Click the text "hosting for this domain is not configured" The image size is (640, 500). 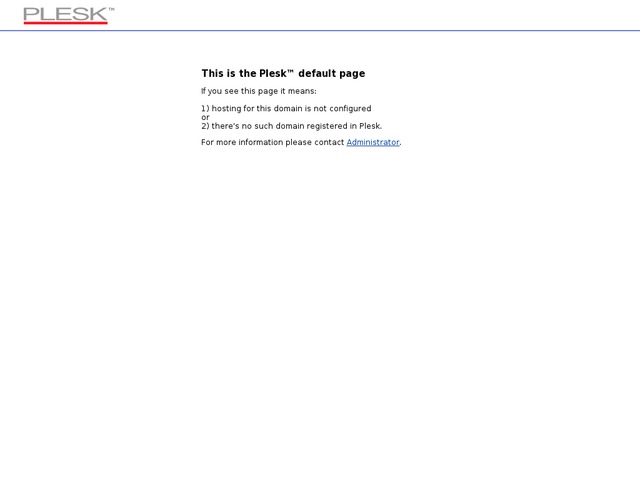pos(291,109)
